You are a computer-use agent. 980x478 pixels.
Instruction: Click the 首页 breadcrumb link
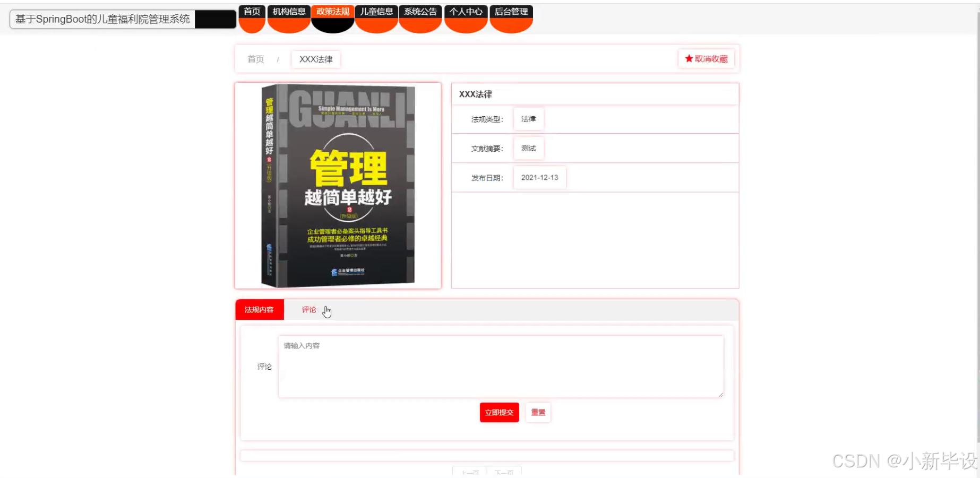click(x=256, y=59)
